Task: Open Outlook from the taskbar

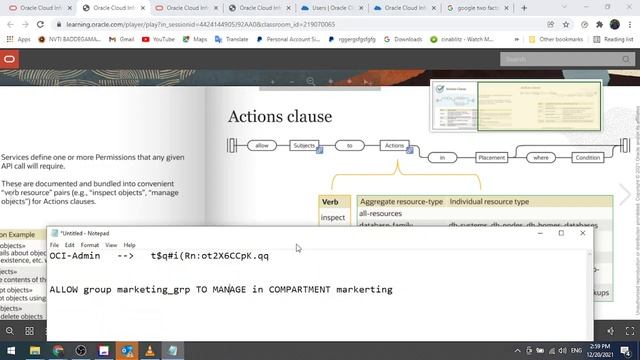Action: coord(127,351)
